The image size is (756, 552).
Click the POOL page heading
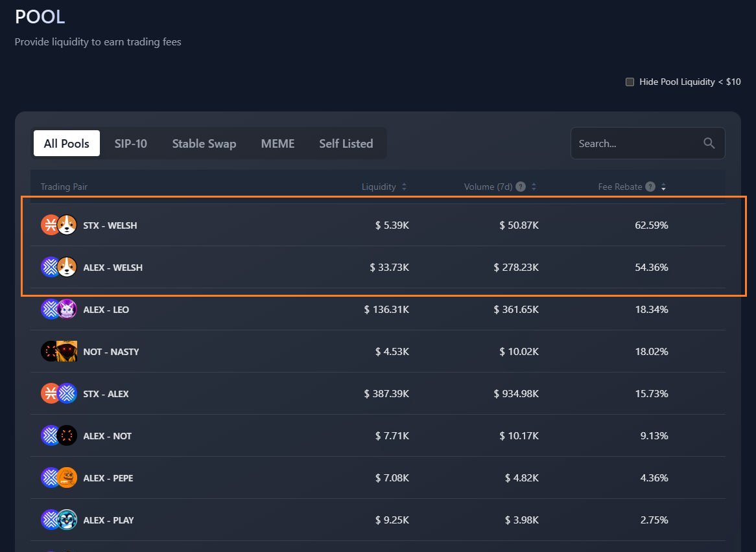(40, 17)
